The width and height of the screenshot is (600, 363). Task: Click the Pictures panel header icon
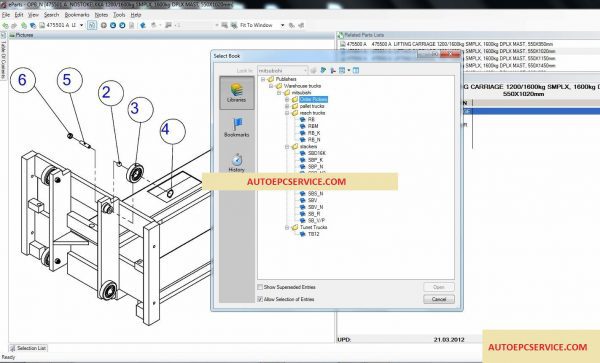point(12,35)
